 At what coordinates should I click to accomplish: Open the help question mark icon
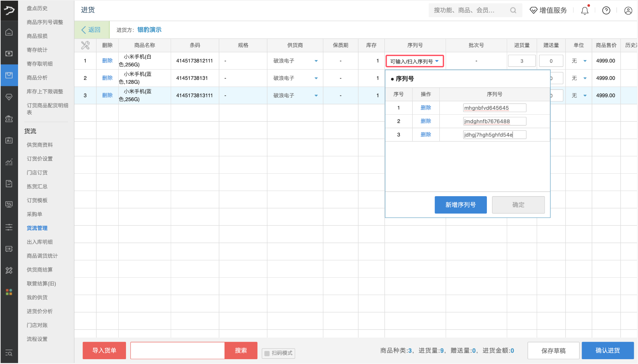(606, 11)
